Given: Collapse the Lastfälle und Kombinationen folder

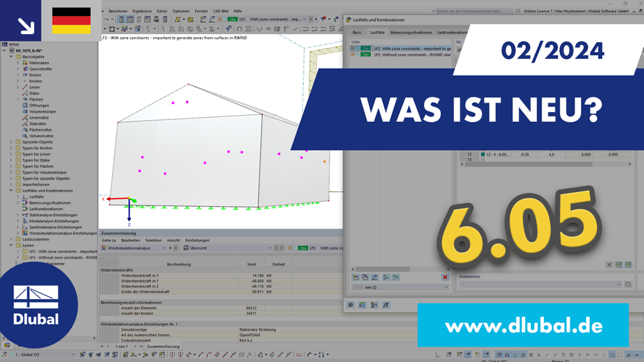Looking at the screenshot, I should (x=11, y=190).
